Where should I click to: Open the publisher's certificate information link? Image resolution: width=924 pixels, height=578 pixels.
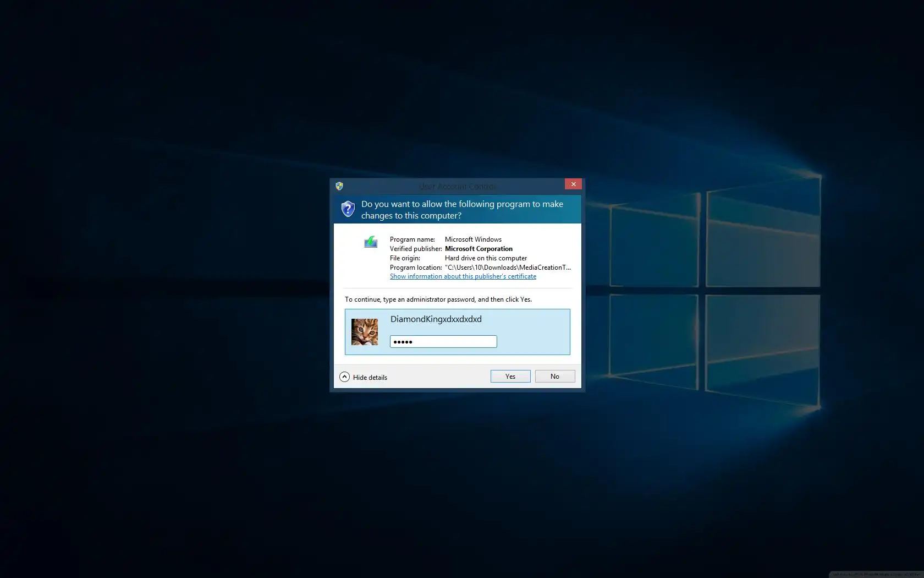coord(463,276)
